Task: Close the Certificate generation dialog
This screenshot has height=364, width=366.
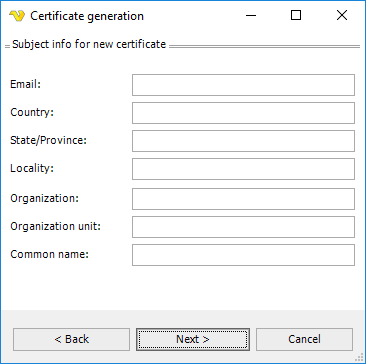Action: click(342, 16)
